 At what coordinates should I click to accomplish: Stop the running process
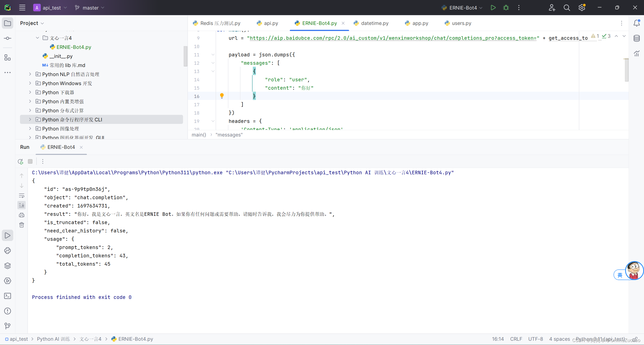click(30, 161)
